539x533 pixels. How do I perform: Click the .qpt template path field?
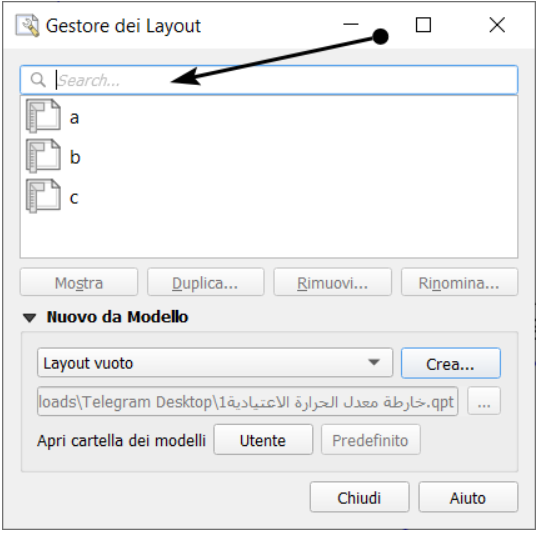(248, 401)
